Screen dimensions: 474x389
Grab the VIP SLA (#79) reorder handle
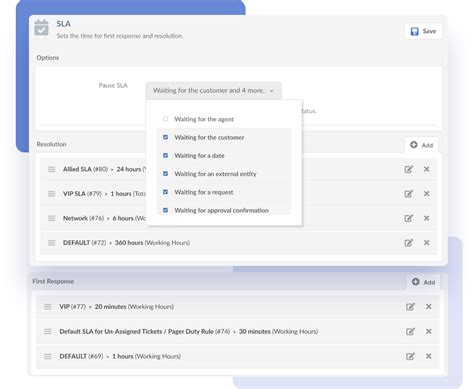tap(51, 194)
